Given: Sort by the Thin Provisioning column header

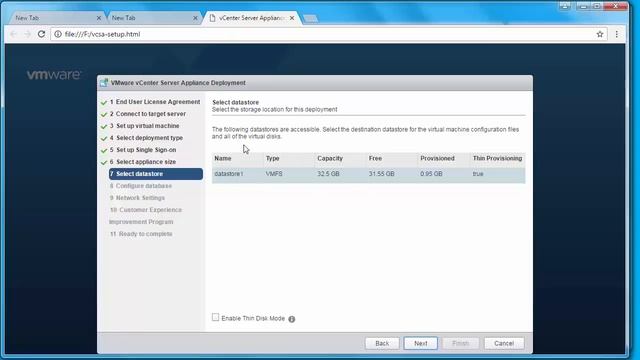Looking at the screenshot, I should pyautogui.click(x=498, y=158).
